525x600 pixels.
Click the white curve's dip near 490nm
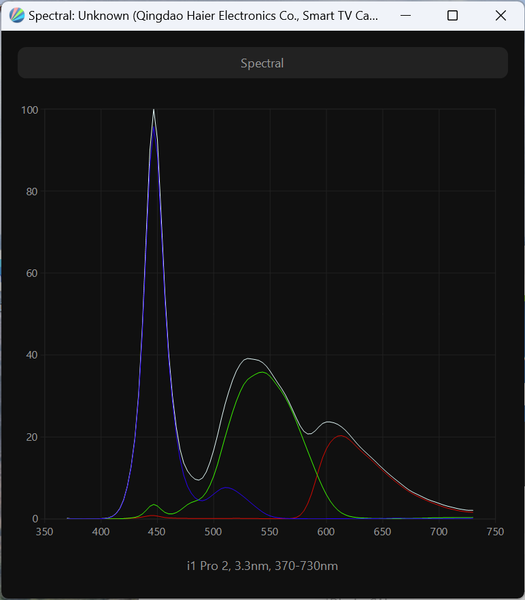tap(198, 480)
